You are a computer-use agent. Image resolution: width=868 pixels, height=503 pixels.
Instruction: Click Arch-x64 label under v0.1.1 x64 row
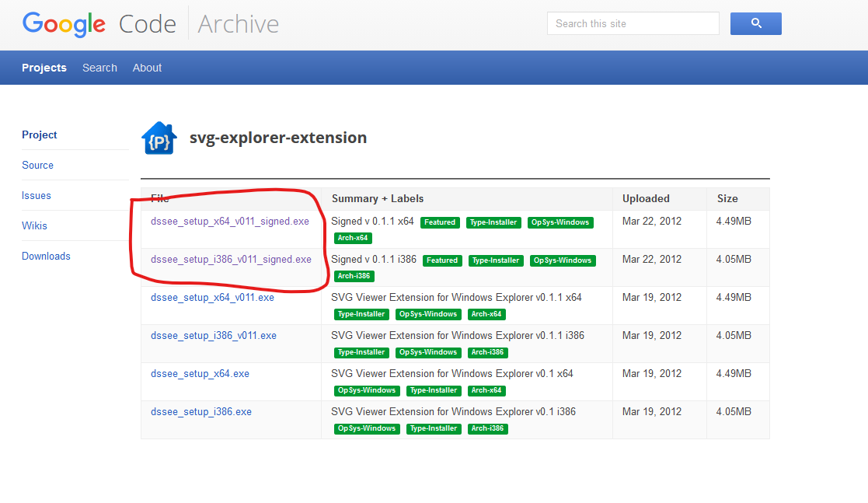coord(486,314)
